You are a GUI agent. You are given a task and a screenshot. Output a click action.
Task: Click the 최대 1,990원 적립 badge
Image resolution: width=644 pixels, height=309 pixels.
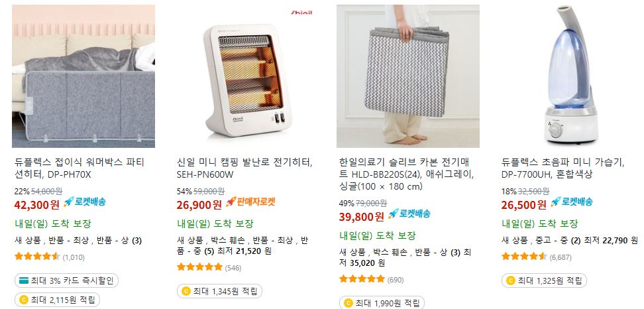click(382, 303)
